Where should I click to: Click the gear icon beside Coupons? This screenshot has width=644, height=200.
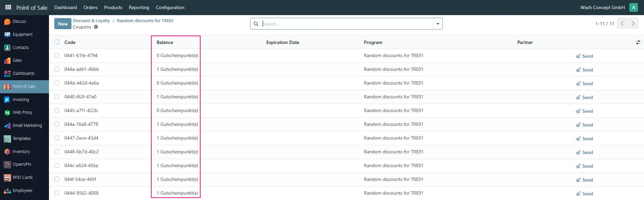coord(96,27)
